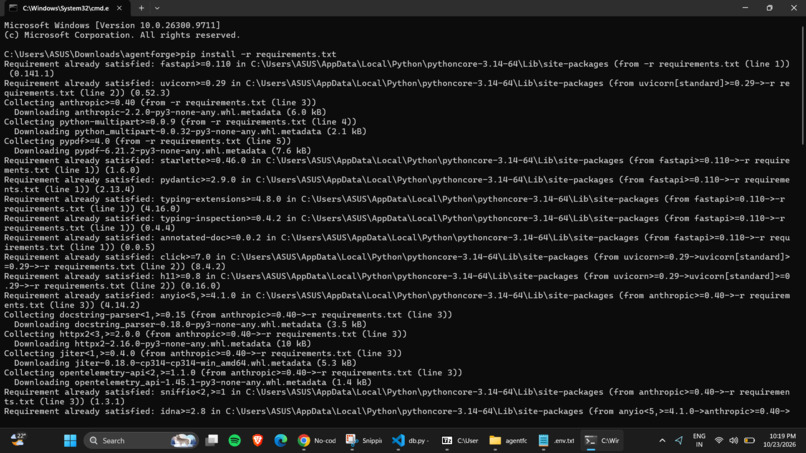Minimize the terminal window

click(x=745, y=8)
